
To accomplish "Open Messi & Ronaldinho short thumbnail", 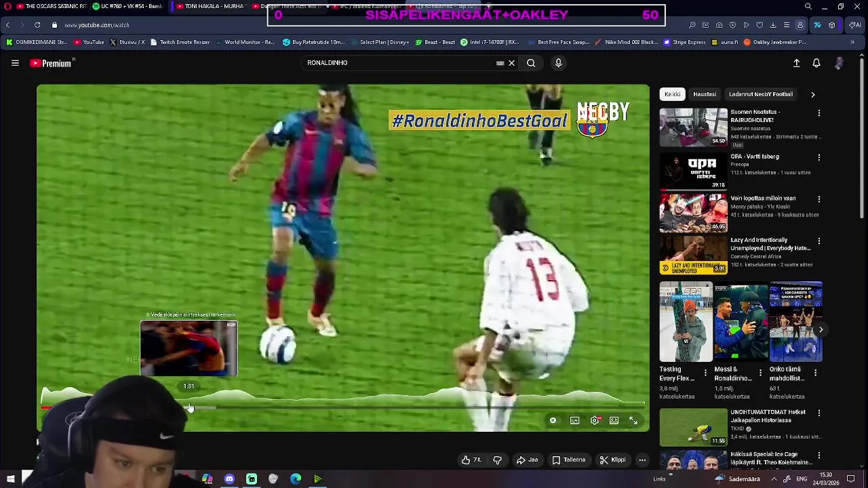I will coord(741,323).
